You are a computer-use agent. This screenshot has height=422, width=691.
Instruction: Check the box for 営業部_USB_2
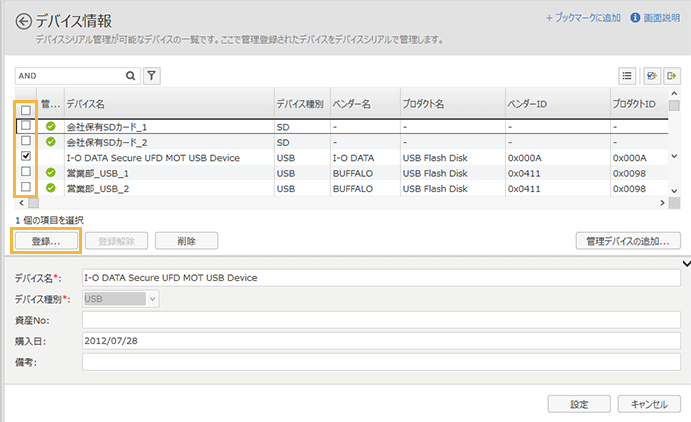point(26,187)
